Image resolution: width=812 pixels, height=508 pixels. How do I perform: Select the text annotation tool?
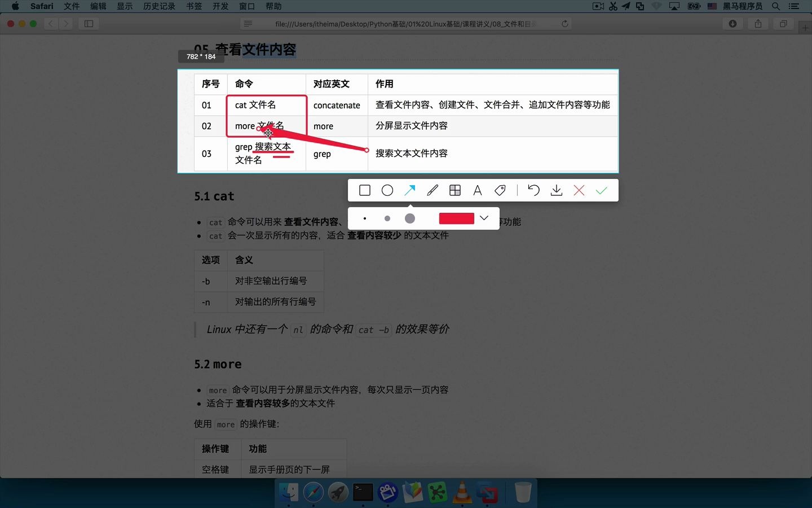478,190
